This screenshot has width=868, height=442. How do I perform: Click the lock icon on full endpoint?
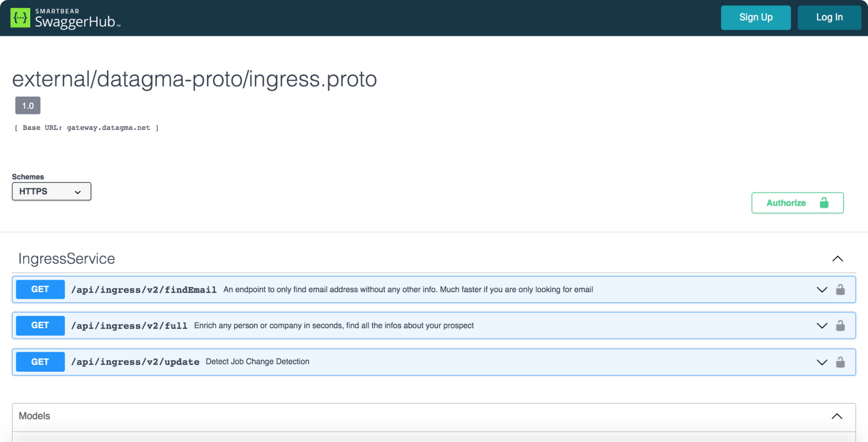coord(840,326)
